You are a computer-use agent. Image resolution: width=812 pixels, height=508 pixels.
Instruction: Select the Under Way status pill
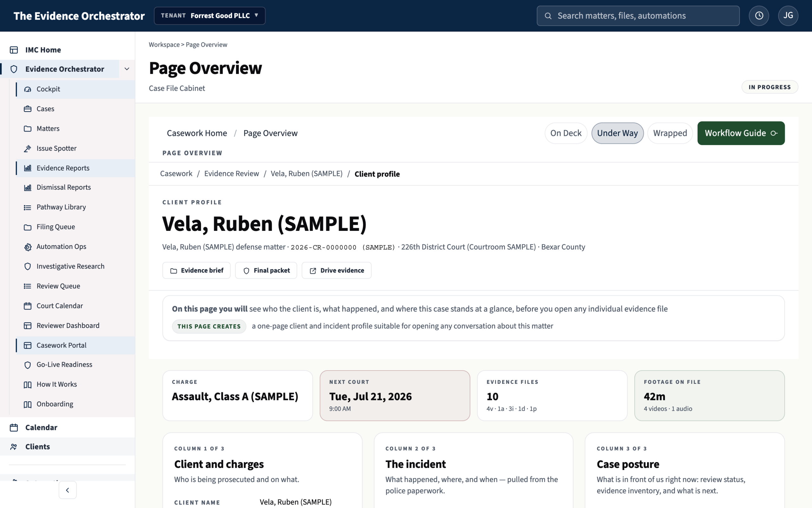617,133
